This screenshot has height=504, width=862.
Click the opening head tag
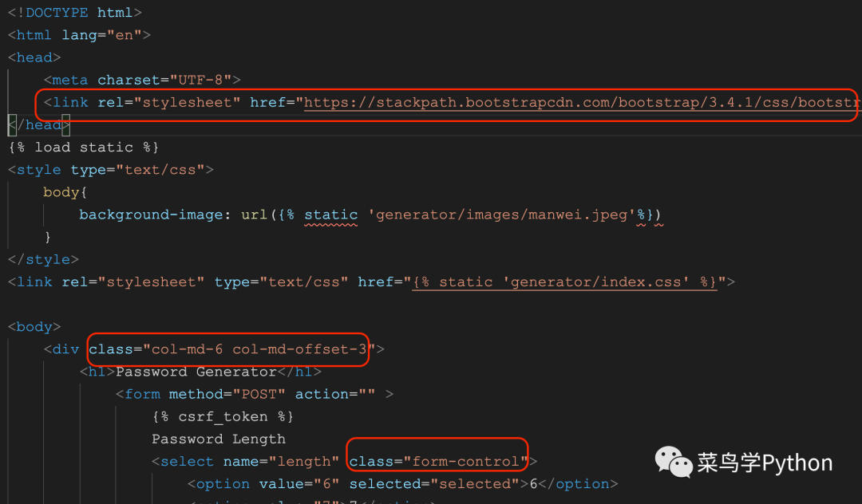pyautogui.click(x=34, y=57)
